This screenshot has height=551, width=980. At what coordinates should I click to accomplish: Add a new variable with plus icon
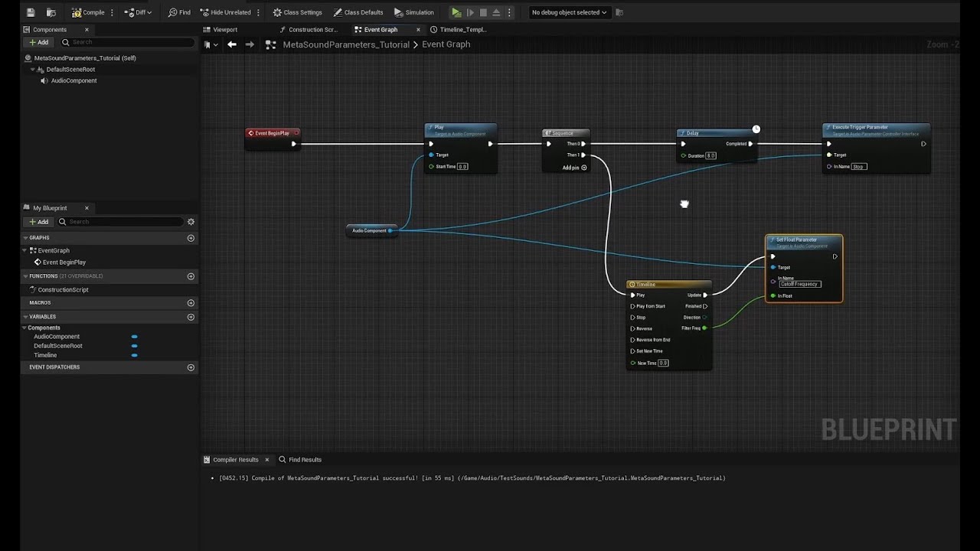click(191, 317)
